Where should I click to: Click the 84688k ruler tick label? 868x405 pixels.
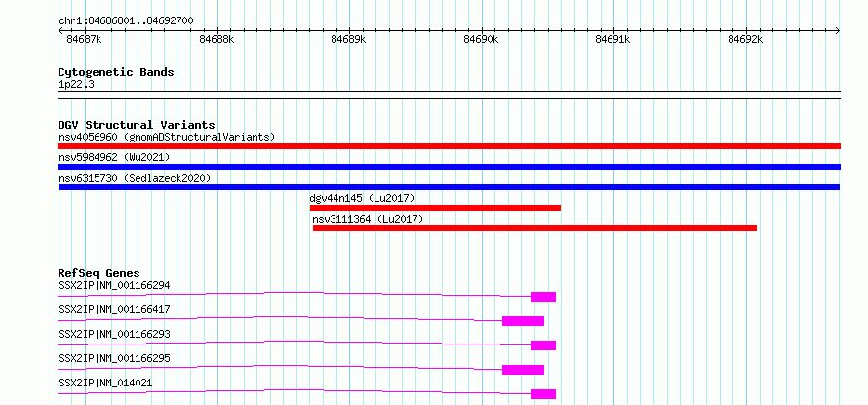pyautogui.click(x=217, y=39)
